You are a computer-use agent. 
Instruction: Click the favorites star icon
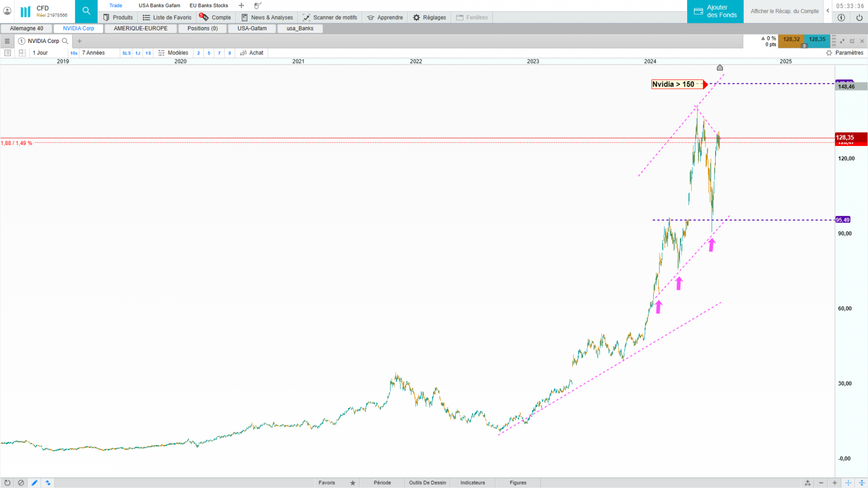pyautogui.click(x=353, y=483)
